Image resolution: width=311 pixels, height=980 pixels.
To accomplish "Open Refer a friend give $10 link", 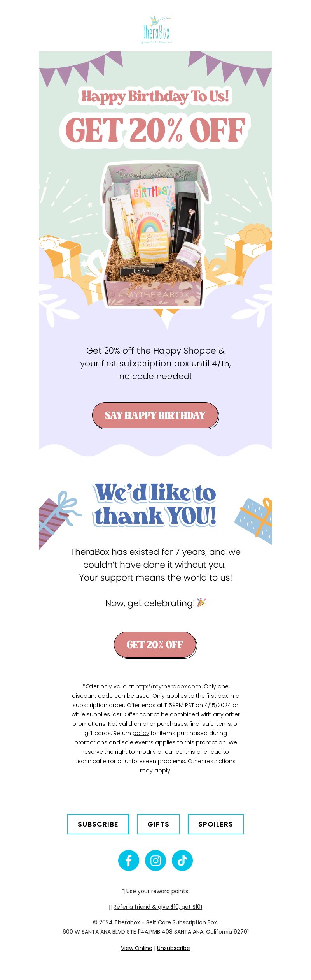I will tap(158, 906).
